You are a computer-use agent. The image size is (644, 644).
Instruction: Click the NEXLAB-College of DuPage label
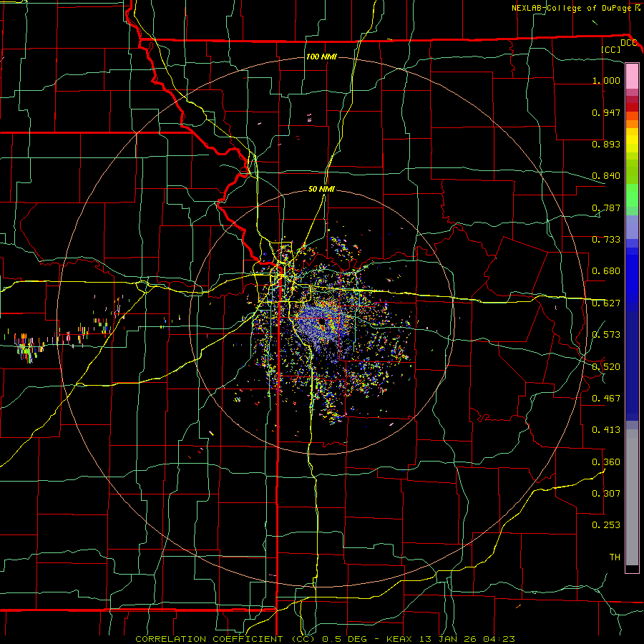click(572, 8)
